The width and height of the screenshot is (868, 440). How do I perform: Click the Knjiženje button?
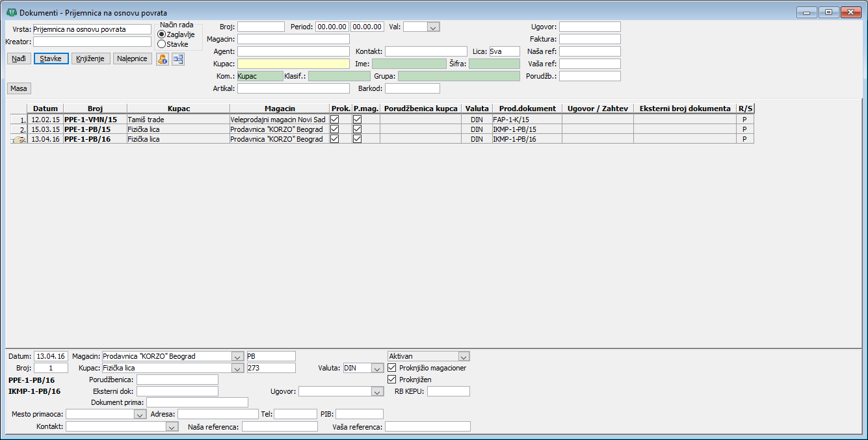[x=91, y=58]
